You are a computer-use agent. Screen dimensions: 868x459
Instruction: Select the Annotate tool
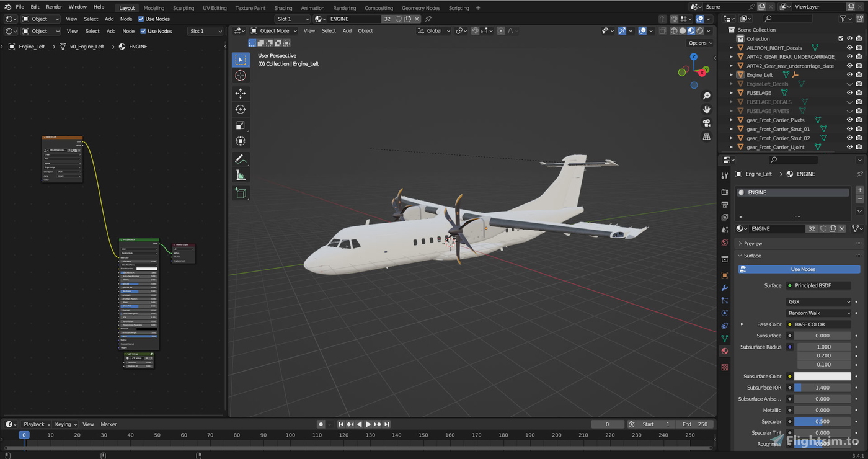click(x=241, y=159)
